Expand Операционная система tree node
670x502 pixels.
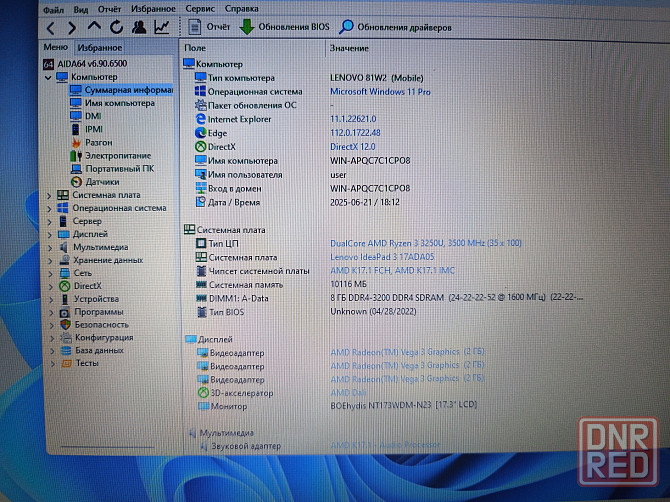[x=50, y=209]
